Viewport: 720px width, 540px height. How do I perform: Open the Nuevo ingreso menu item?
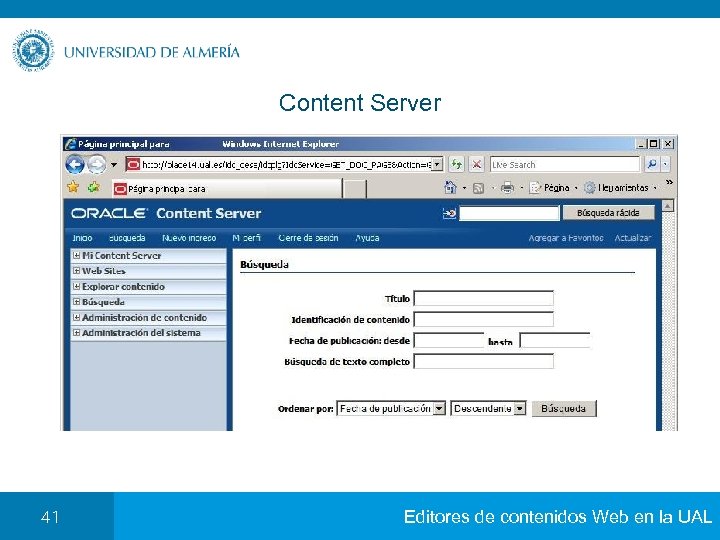[x=189, y=238]
